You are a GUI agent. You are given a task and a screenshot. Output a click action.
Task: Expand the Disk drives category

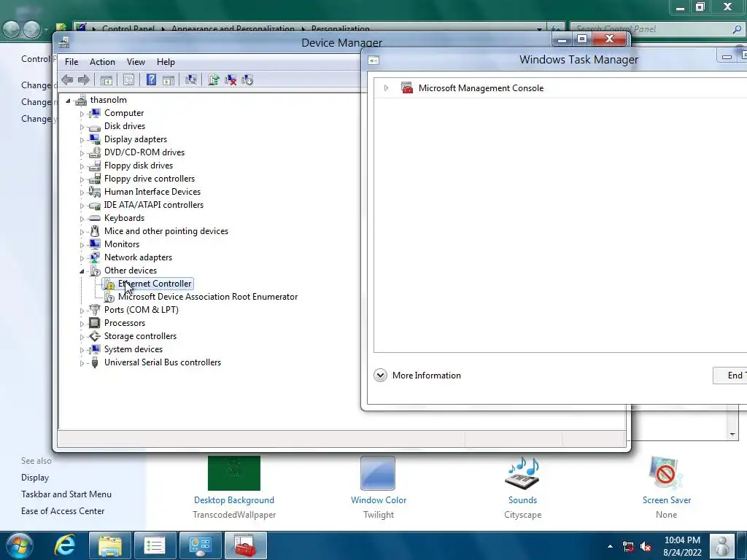coord(82,127)
